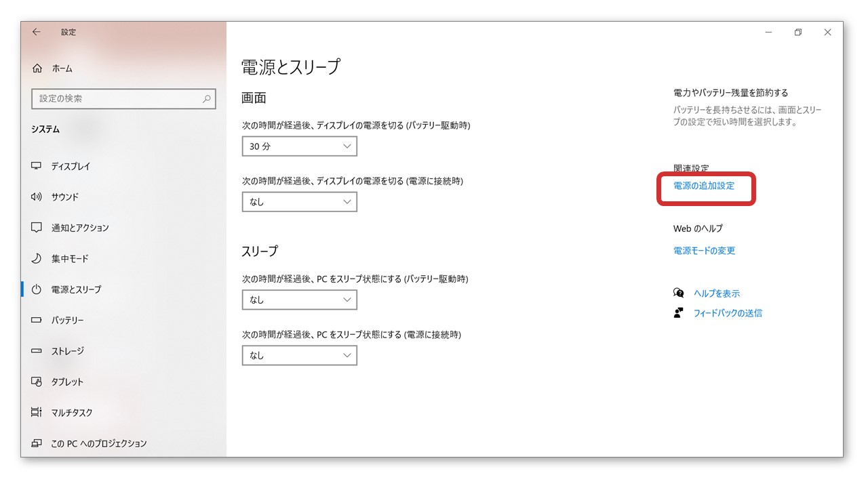Click the Home (ホーム) icon
The width and height of the screenshot is (868, 488).
click(37, 68)
